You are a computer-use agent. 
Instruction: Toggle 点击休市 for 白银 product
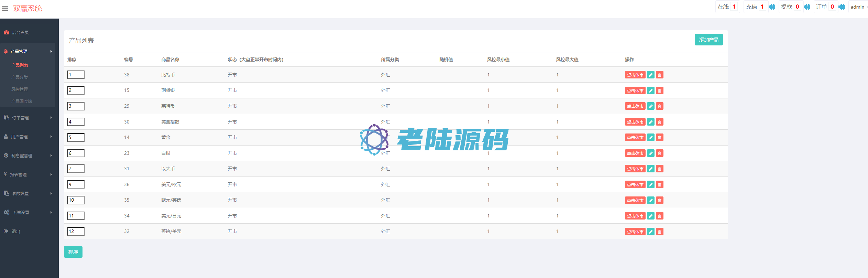[635, 153]
